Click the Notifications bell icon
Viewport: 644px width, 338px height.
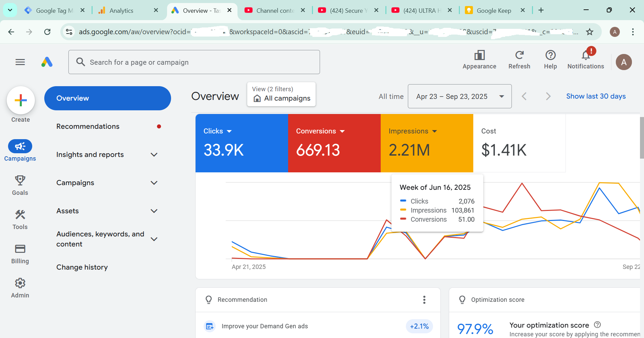pyautogui.click(x=586, y=55)
